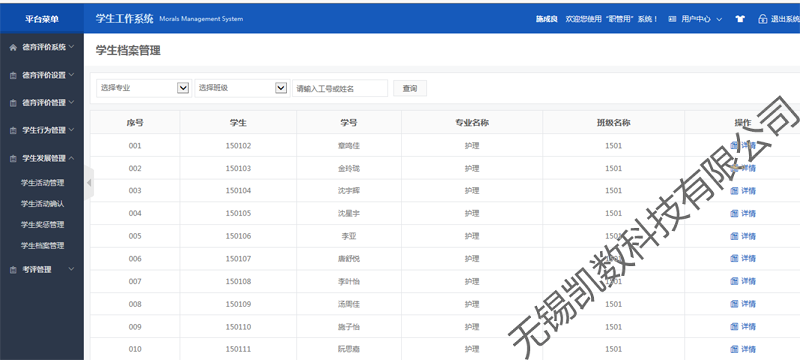Image resolution: width=800 pixels, height=360 pixels.
Task: Click the cell 150111
Action: tap(238, 349)
